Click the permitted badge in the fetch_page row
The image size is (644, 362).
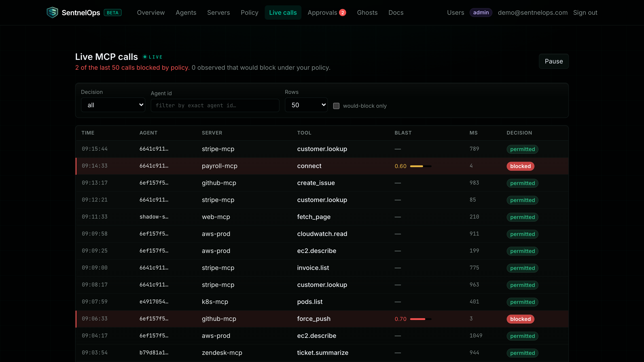point(523,217)
